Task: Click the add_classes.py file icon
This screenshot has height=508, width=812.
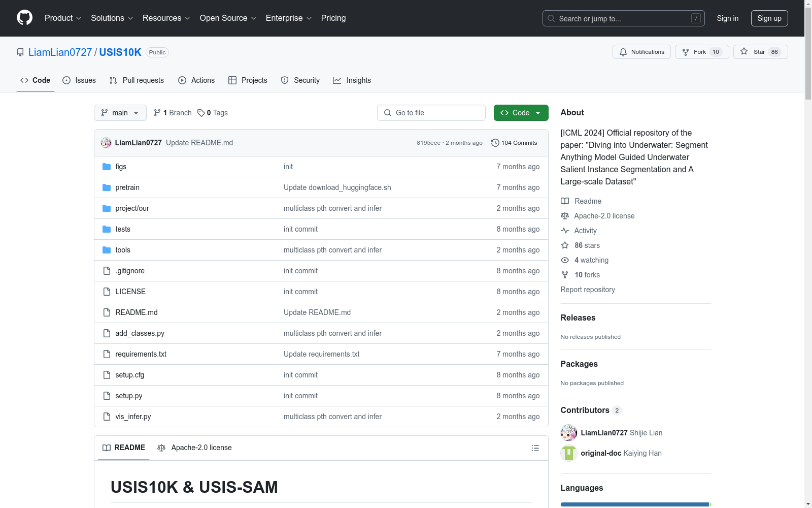Action: [x=107, y=333]
